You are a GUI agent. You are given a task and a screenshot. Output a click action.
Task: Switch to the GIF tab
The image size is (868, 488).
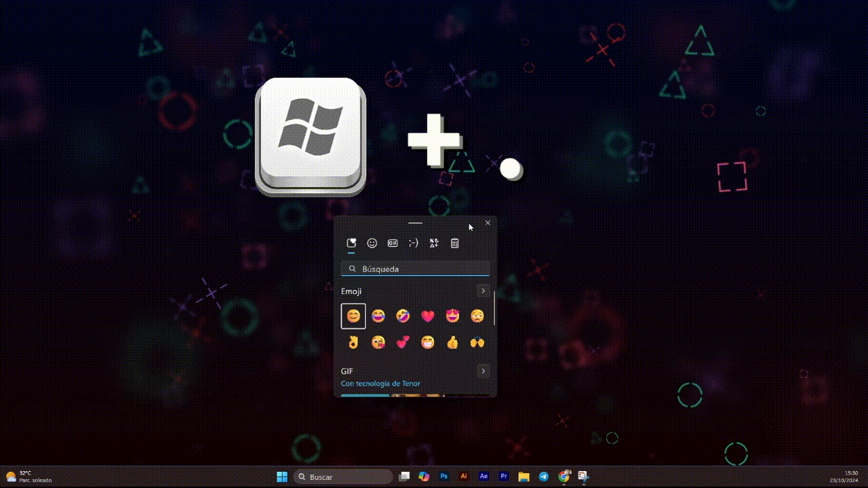[393, 243]
